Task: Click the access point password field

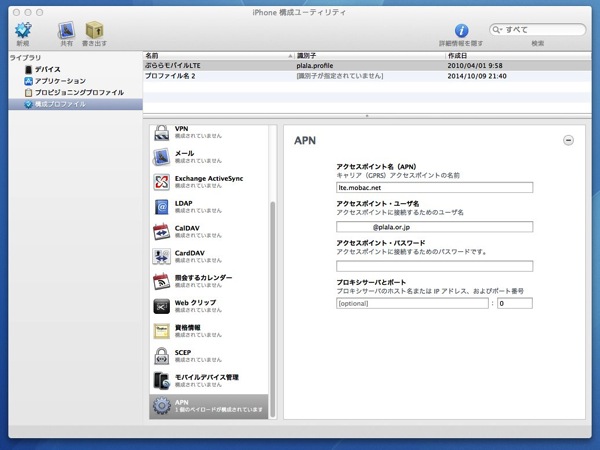Action: 434,266
